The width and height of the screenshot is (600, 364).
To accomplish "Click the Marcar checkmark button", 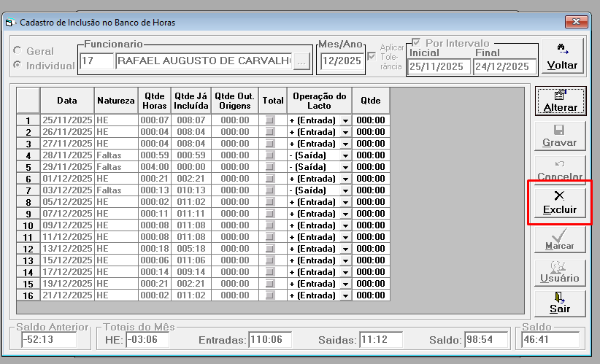I will (560, 239).
